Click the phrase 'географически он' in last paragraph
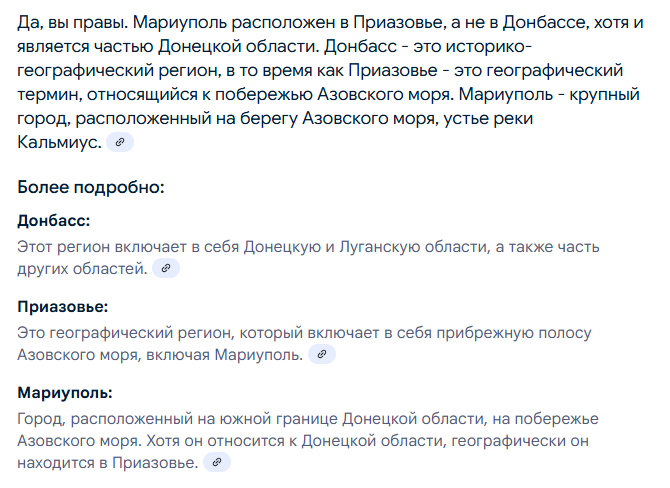 pos(520,441)
